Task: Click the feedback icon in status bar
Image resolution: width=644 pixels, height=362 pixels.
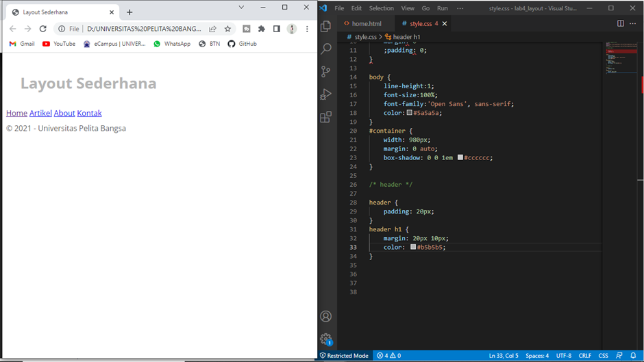Action: coord(619,356)
